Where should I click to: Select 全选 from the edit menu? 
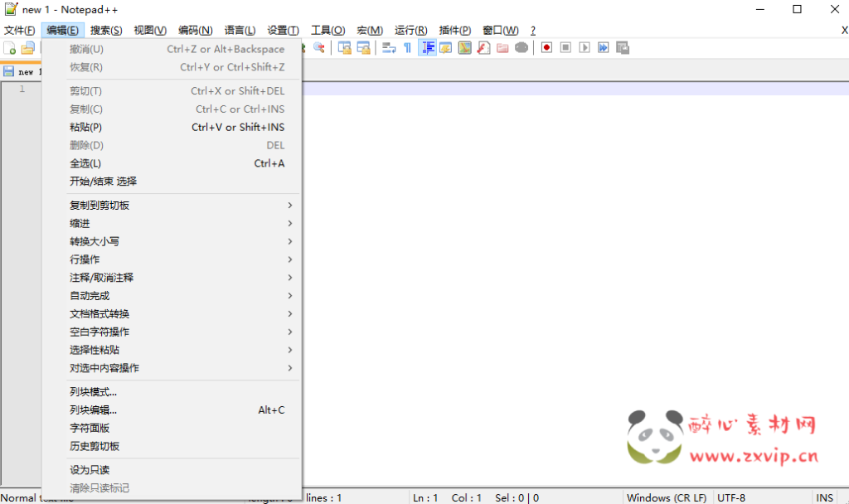82,163
